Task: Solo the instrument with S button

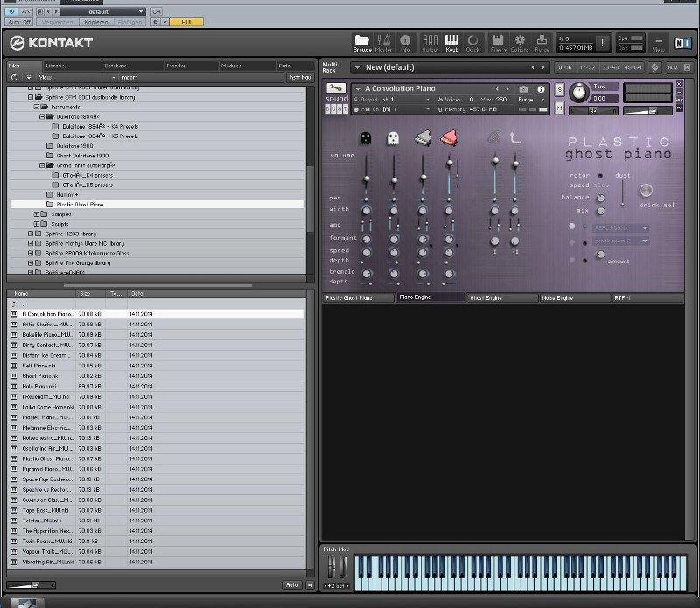Action: pyautogui.click(x=559, y=89)
